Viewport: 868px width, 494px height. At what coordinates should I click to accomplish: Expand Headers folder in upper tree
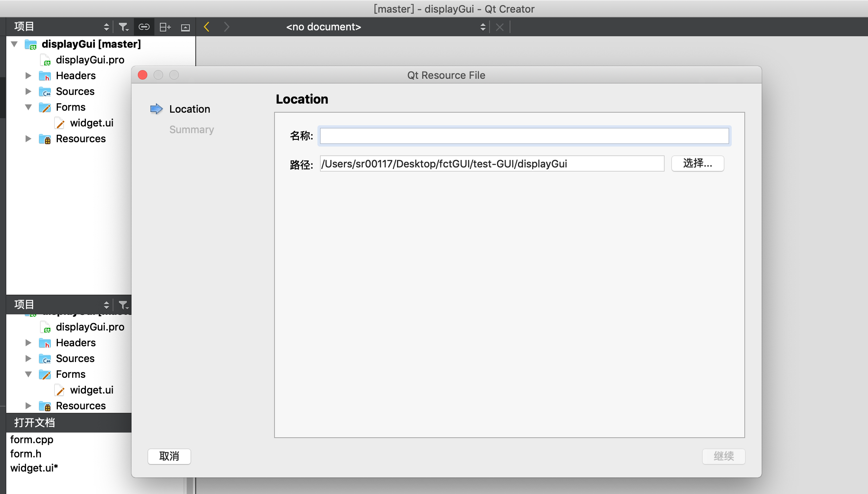[28, 76]
